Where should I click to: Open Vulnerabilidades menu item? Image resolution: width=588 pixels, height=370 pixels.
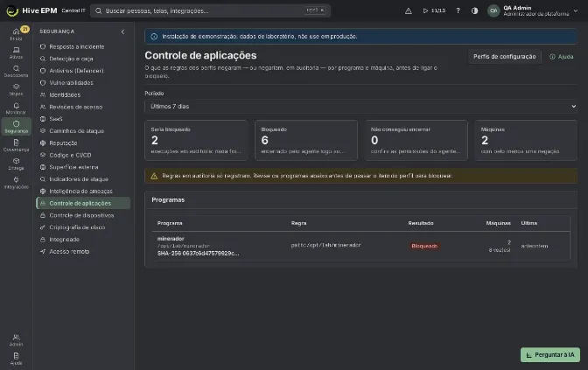83,83
